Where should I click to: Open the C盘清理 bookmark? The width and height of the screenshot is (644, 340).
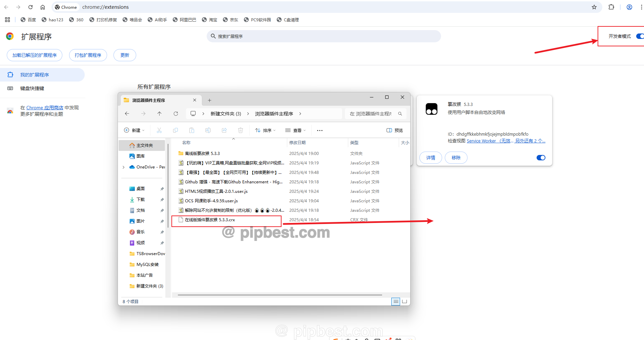pyautogui.click(x=288, y=20)
